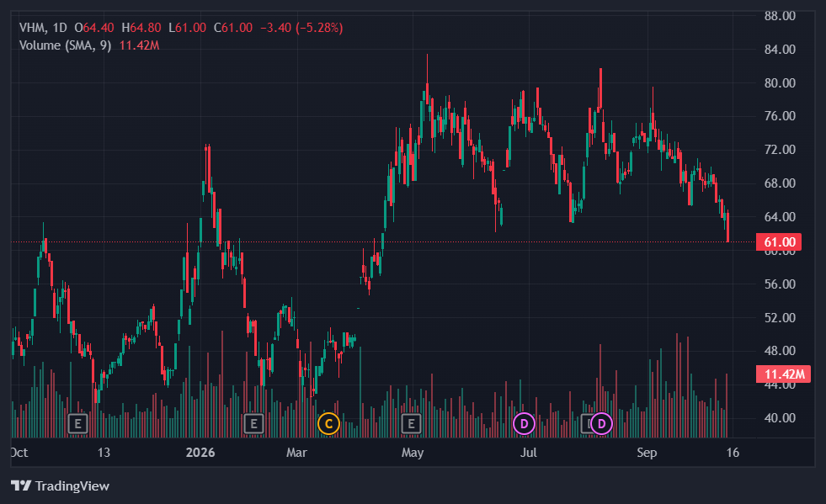Viewport: 826px width, 504px height.
Task: Click the 84.00 price axis label
Action: 780,50
